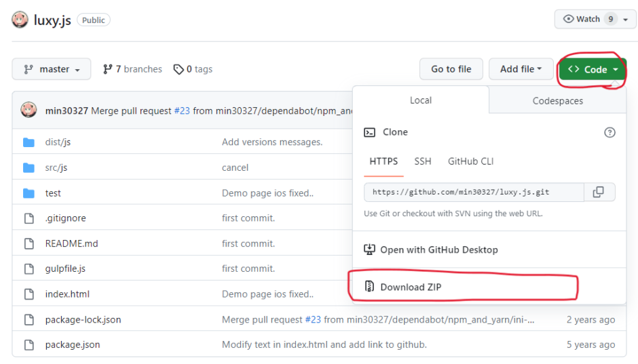
Task: Click Open with GitHub Desktop
Action: click(x=438, y=249)
